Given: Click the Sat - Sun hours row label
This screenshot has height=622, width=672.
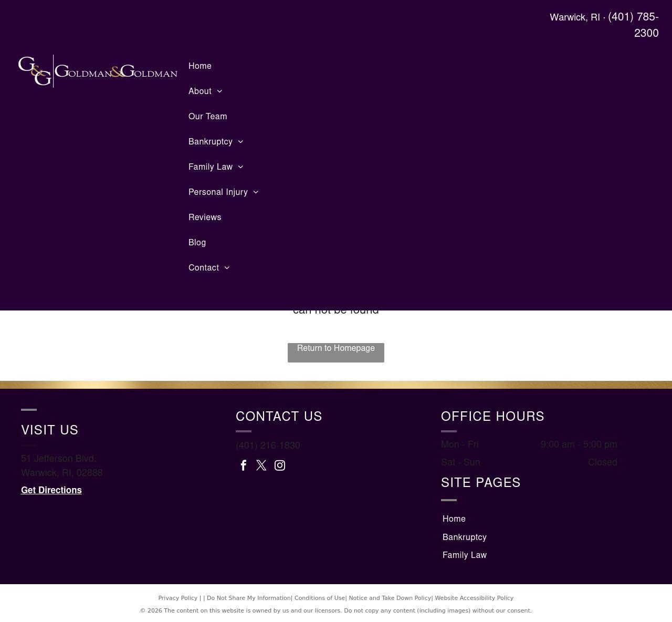Looking at the screenshot, I should tap(460, 462).
